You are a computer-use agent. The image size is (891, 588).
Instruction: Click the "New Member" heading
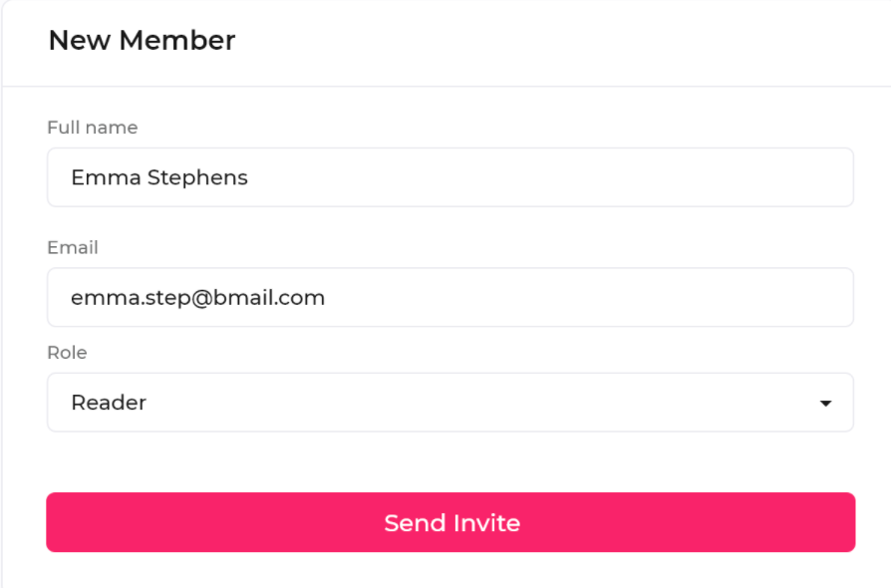142,41
